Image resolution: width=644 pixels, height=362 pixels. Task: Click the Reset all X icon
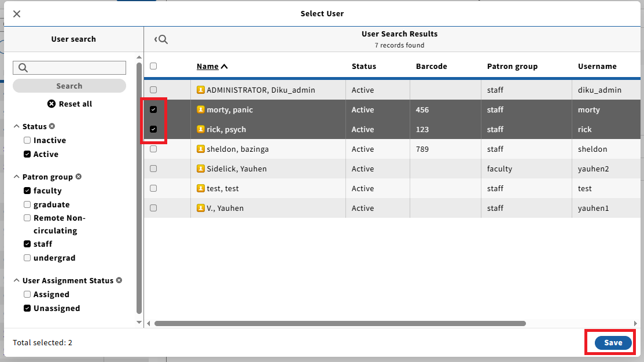point(51,104)
